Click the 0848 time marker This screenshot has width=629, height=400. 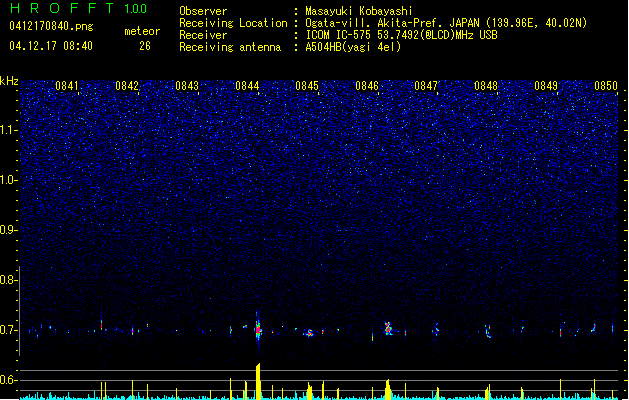486,86
